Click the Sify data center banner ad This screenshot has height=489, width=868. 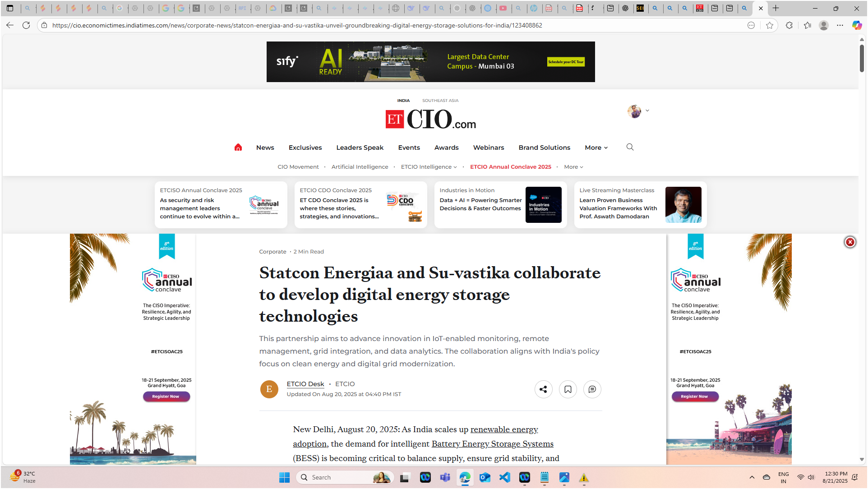[431, 62]
